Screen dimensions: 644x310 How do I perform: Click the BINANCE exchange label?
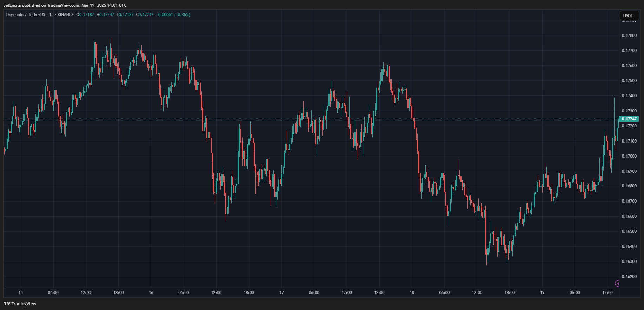pos(66,15)
